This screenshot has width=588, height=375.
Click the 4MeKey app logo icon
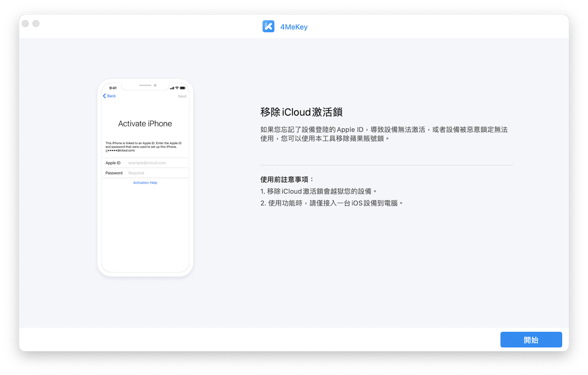(x=269, y=26)
